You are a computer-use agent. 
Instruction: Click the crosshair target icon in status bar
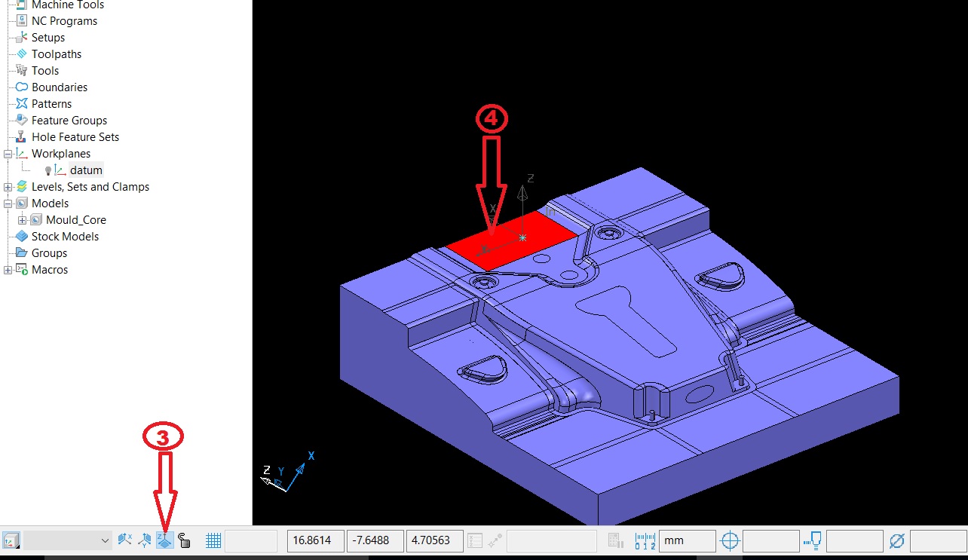tap(730, 540)
